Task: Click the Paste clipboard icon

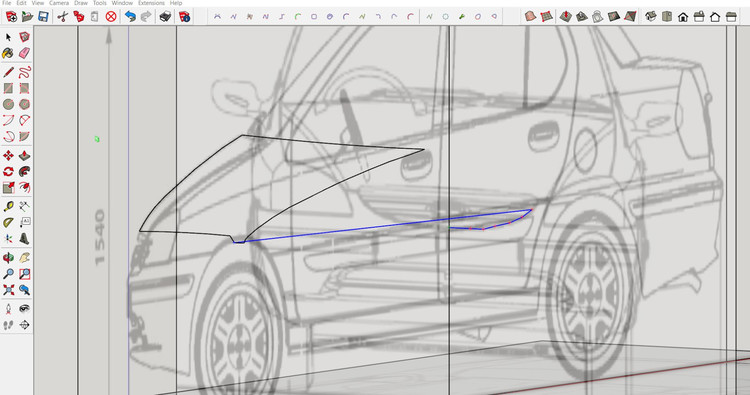Action: [x=94, y=17]
